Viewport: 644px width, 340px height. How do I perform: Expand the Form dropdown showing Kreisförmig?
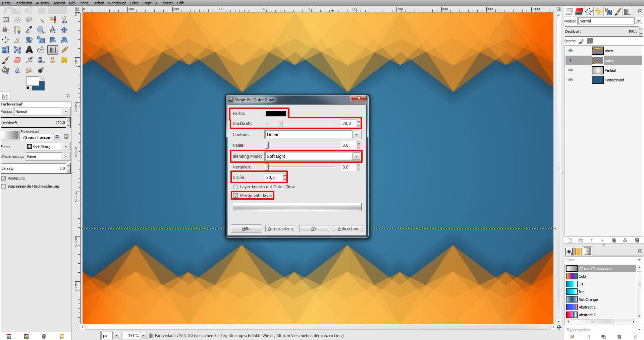pos(66,146)
